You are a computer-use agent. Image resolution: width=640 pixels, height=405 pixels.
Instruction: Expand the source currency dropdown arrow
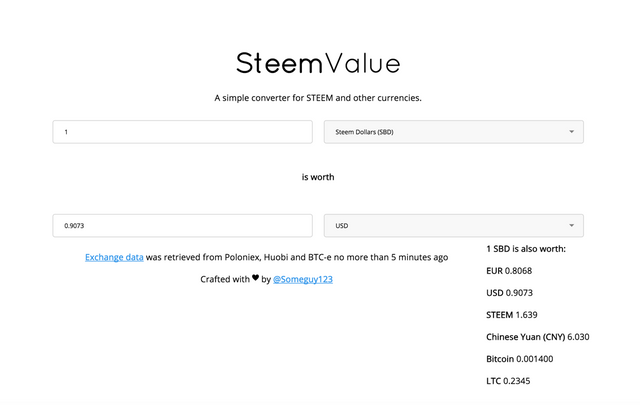[571, 132]
